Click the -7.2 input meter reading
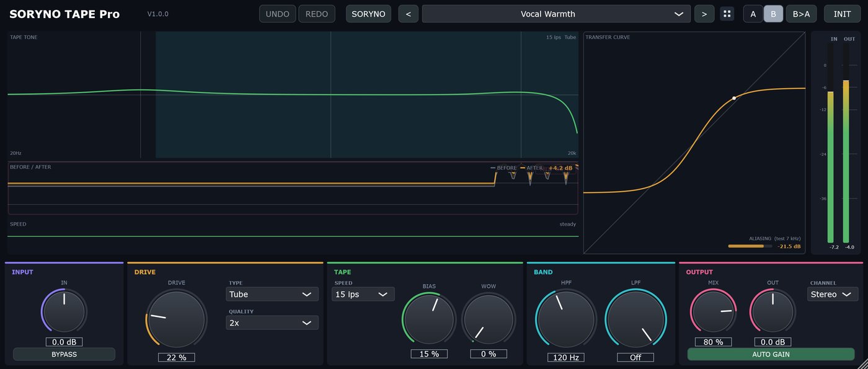The height and width of the screenshot is (369, 868). [x=834, y=247]
